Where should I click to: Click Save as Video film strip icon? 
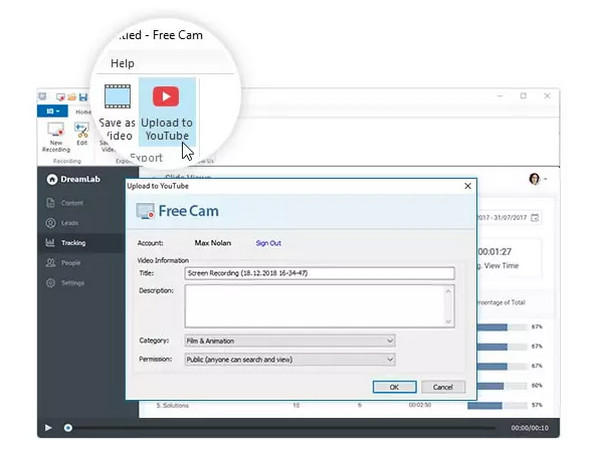pyautogui.click(x=117, y=96)
